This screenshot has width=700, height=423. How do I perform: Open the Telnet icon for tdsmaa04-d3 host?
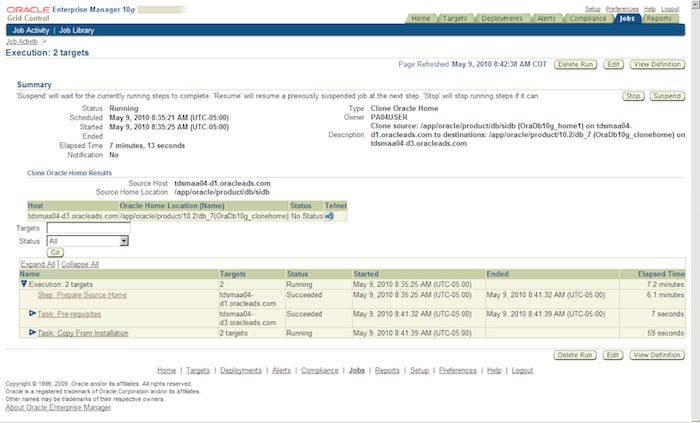329,216
